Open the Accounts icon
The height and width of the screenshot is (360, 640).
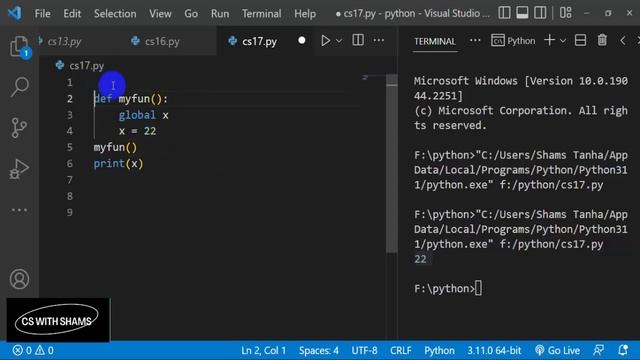(x=19, y=279)
